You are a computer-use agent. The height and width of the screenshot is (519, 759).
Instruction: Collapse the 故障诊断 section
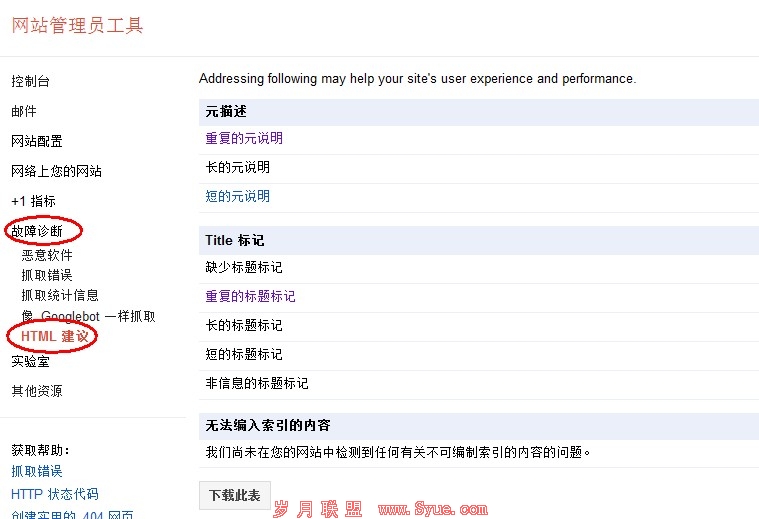[x=37, y=231]
